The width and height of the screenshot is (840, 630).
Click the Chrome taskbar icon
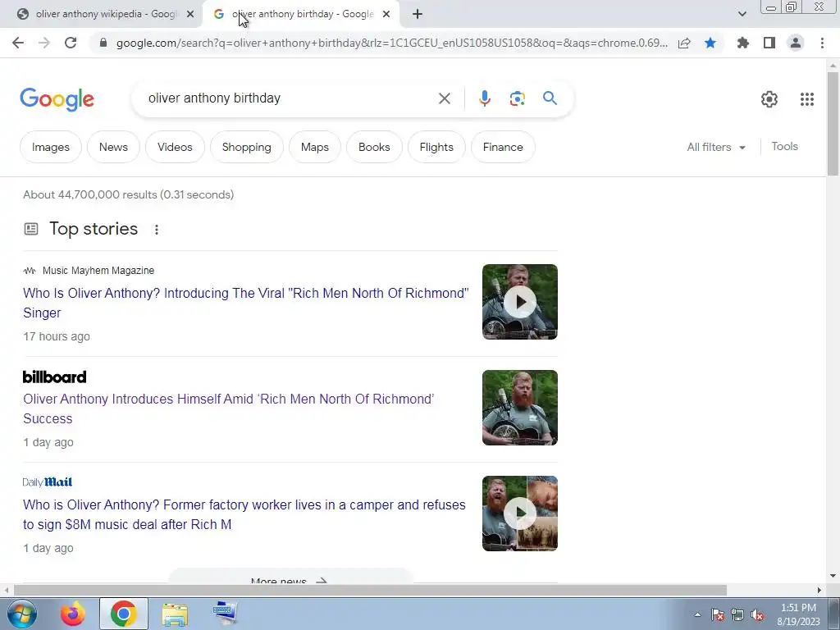tap(123, 614)
